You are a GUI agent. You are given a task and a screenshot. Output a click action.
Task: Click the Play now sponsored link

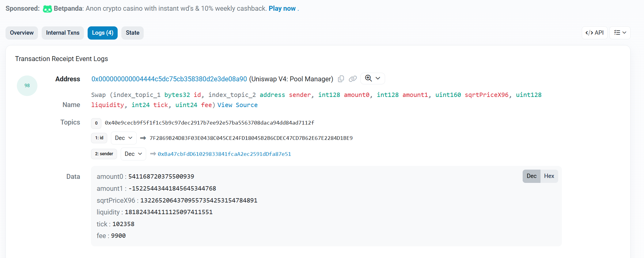pyautogui.click(x=282, y=9)
